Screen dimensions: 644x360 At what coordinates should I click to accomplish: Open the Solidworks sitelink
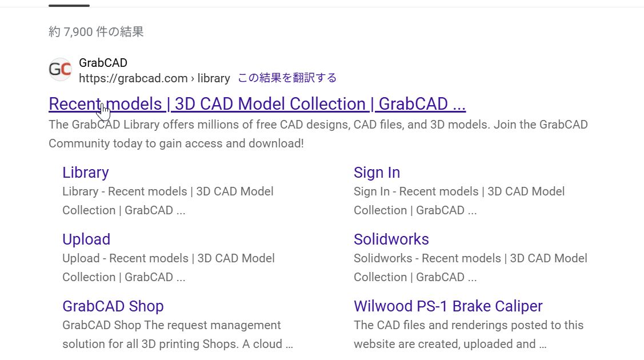click(391, 239)
